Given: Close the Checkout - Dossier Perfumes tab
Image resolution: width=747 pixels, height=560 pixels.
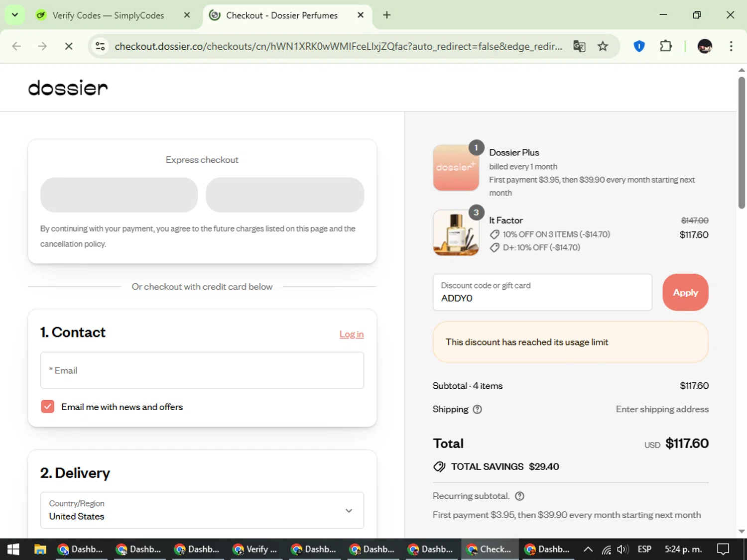Looking at the screenshot, I should tap(361, 15).
